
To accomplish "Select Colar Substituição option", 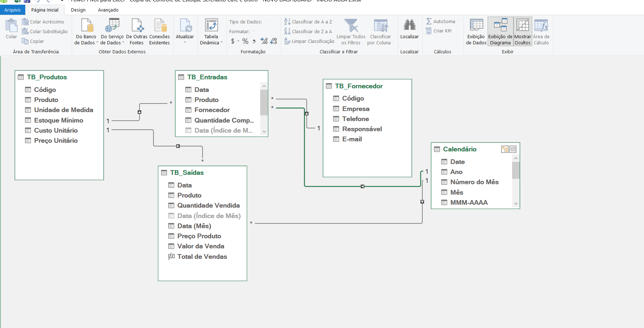I will click(x=45, y=31).
